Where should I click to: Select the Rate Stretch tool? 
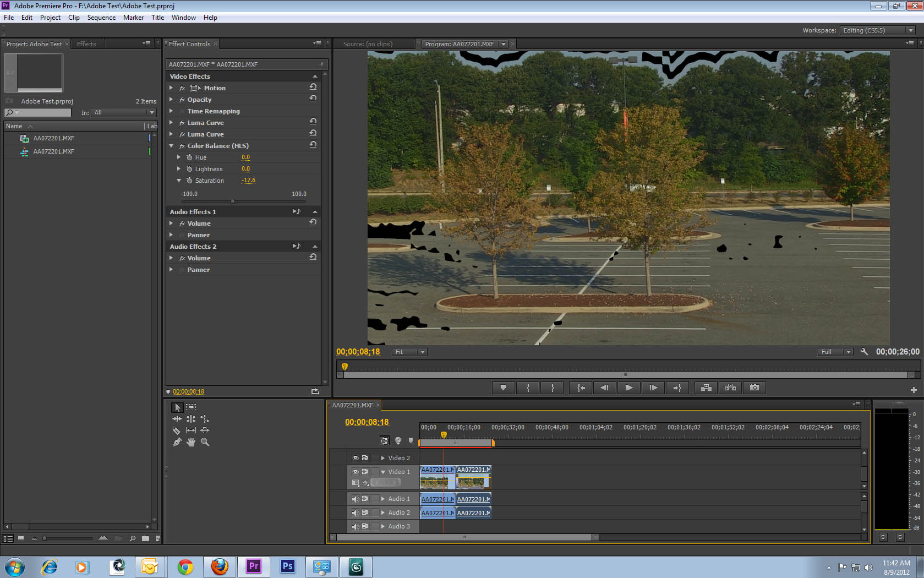pos(205,419)
